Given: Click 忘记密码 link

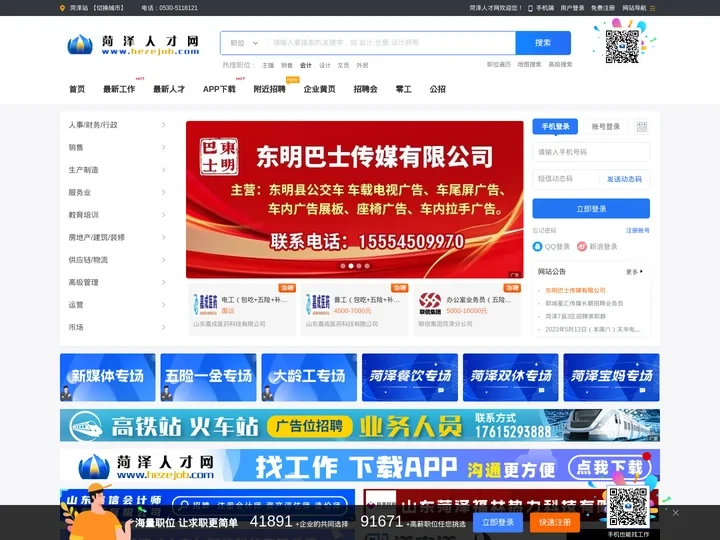Looking at the screenshot, I should 545,231.
